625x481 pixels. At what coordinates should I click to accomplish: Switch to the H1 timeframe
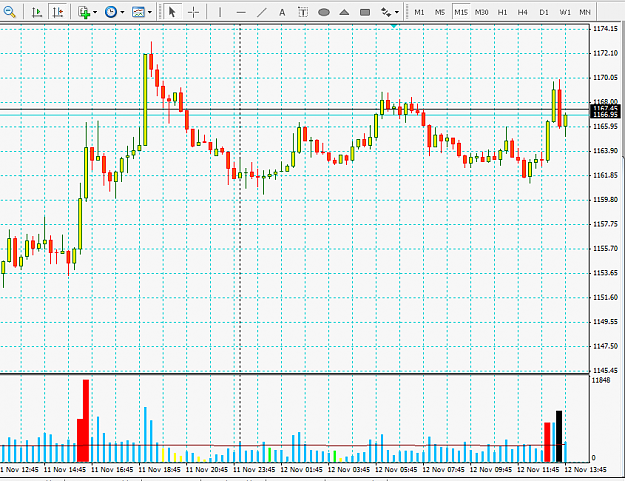(502, 12)
